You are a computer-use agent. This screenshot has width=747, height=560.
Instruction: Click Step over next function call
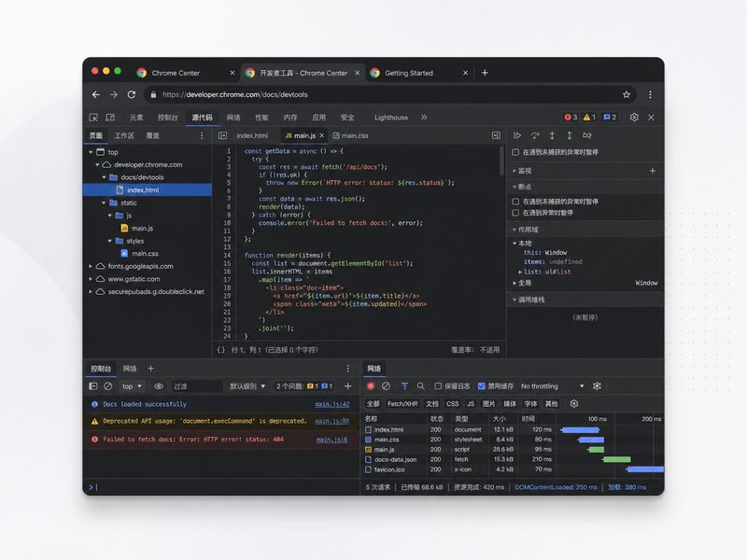(x=535, y=135)
